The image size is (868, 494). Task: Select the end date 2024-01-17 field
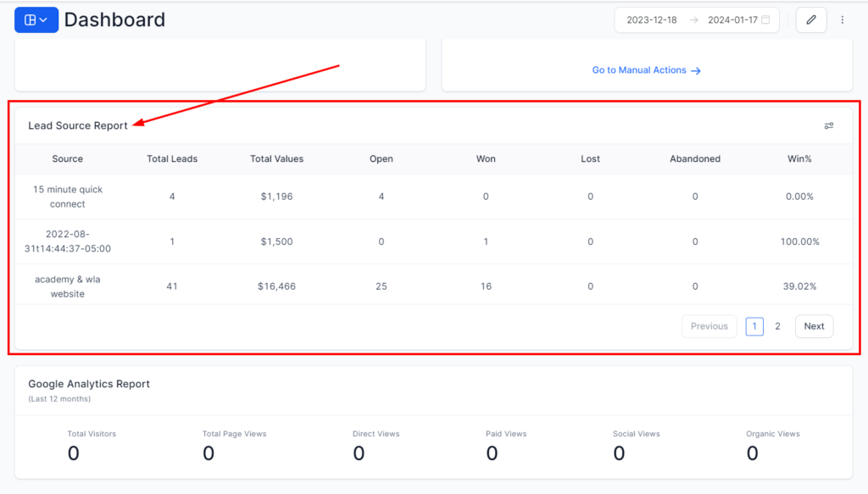click(x=732, y=19)
